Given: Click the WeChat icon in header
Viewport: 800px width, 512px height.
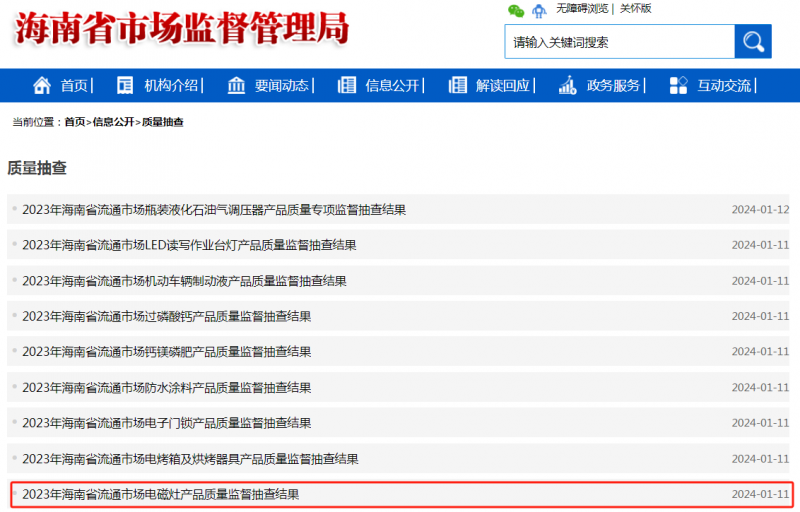Looking at the screenshot, I should pos(516,10).
